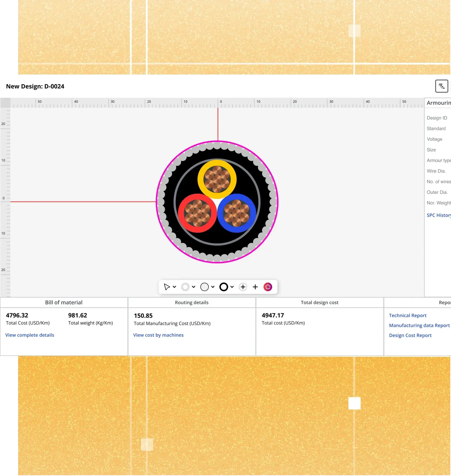Screen dimensions: 451x476
Task: Click the layer tree icon top right
Action: [441, 86]
